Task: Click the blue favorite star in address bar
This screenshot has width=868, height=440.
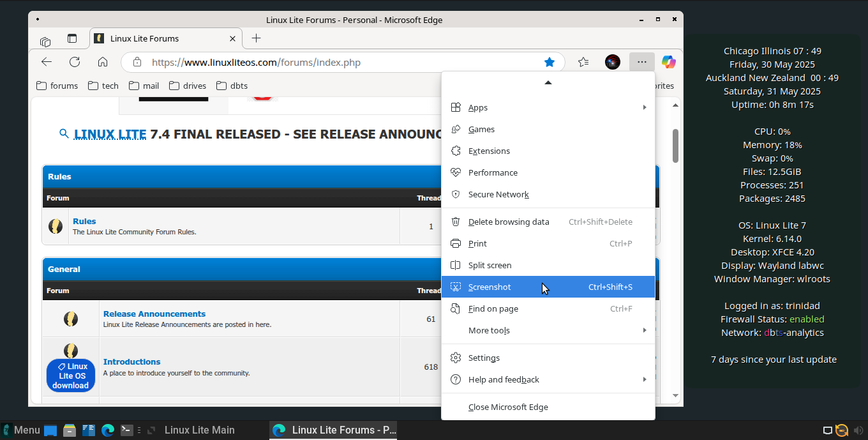Action: point(550,62)
